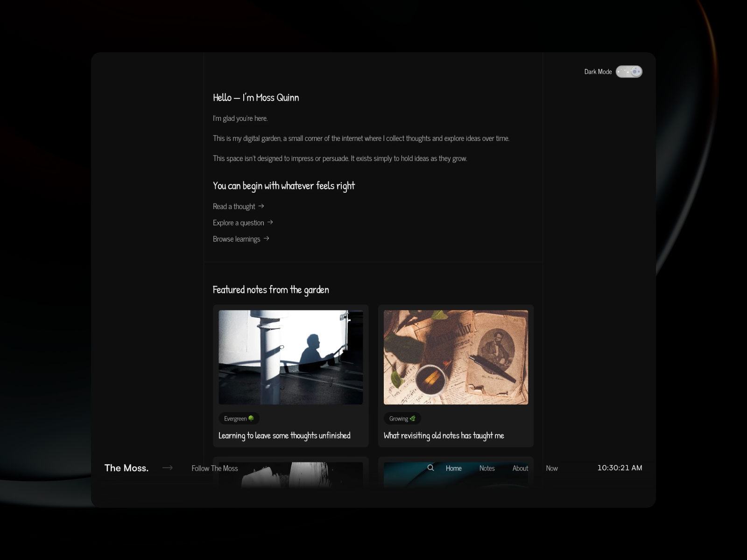Open the Read a thought link
Viewport: 747px width, 560px height.
coord(234,206)
